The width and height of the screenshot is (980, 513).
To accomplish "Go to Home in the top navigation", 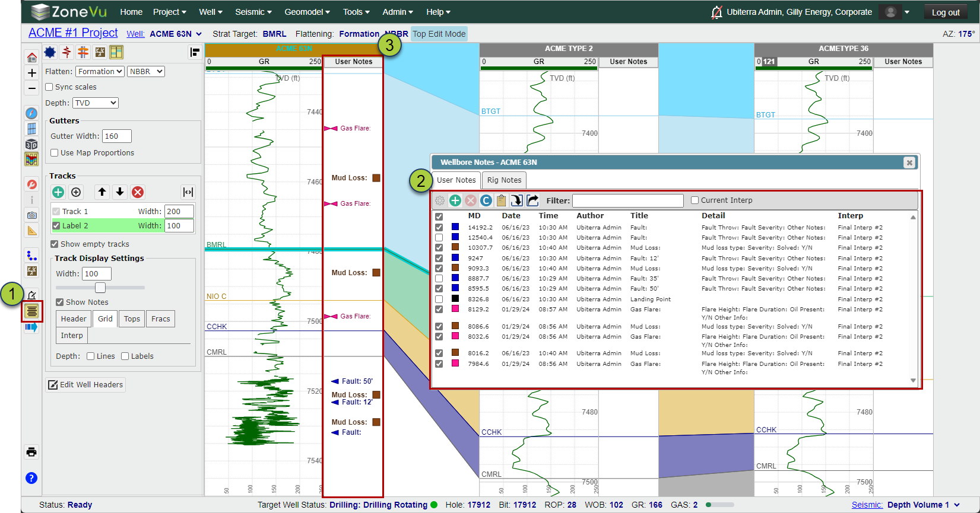I will [131, 12].
